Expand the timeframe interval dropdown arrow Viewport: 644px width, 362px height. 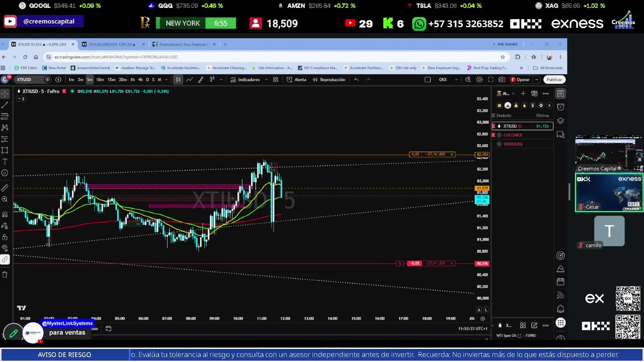166,79
